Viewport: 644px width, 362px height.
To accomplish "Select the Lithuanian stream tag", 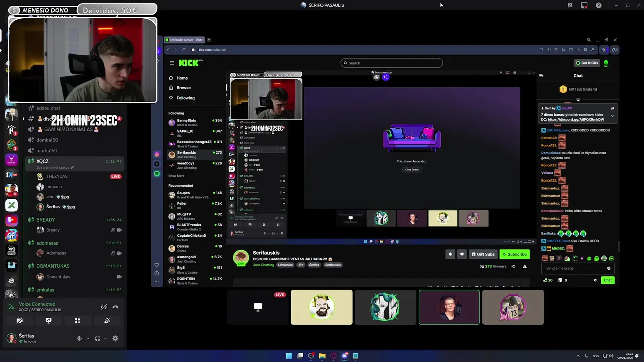I will (285, 265).
